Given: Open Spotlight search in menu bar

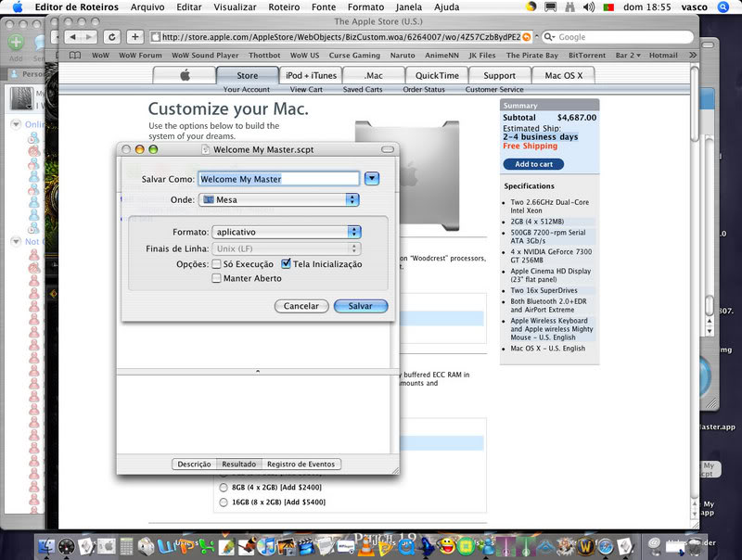Looking at the screenshot, I should tap(723, 6).
